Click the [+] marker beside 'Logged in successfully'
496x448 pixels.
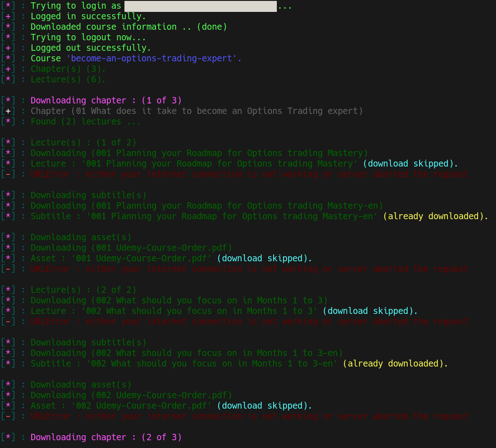[x=8, y=16]
